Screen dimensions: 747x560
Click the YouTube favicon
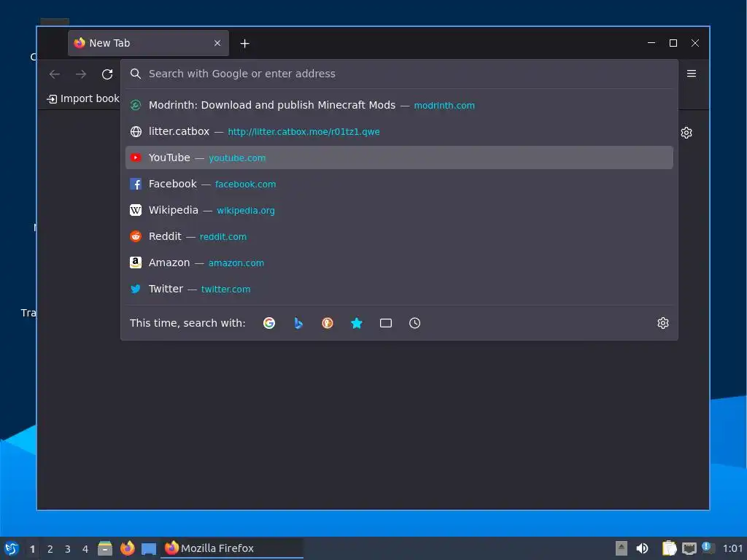pyautogui.click(x=136, y=157)
